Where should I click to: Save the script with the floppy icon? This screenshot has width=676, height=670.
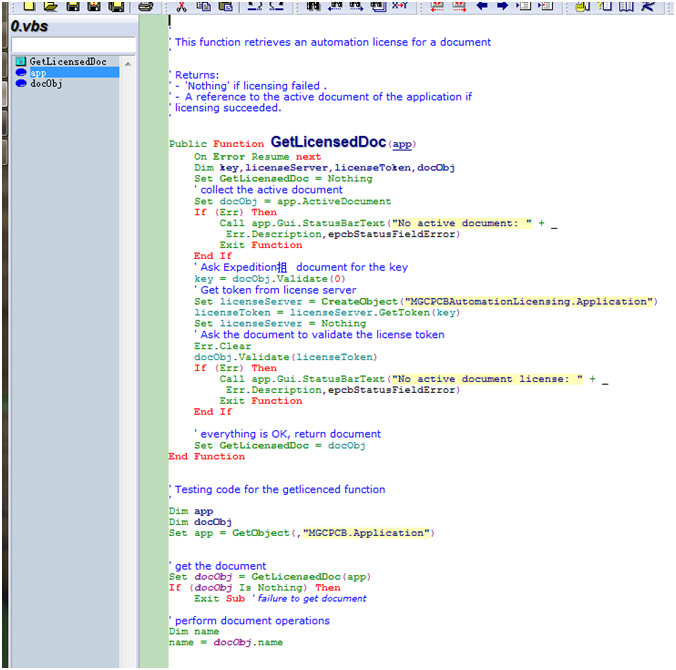73,6
